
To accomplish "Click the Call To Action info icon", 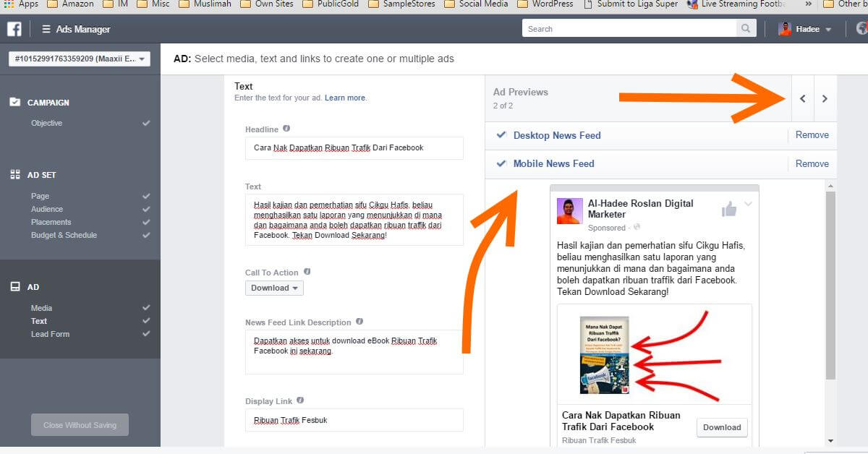I will coord(307,272).
